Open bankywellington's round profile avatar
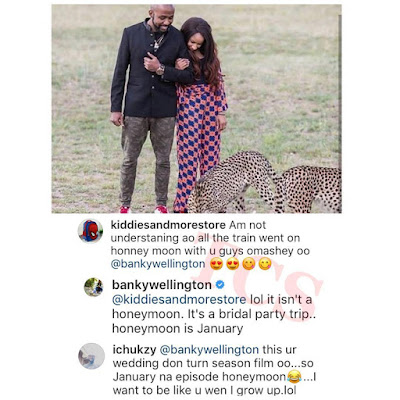This screenshot has width=400, height=400. pos(94,287)
